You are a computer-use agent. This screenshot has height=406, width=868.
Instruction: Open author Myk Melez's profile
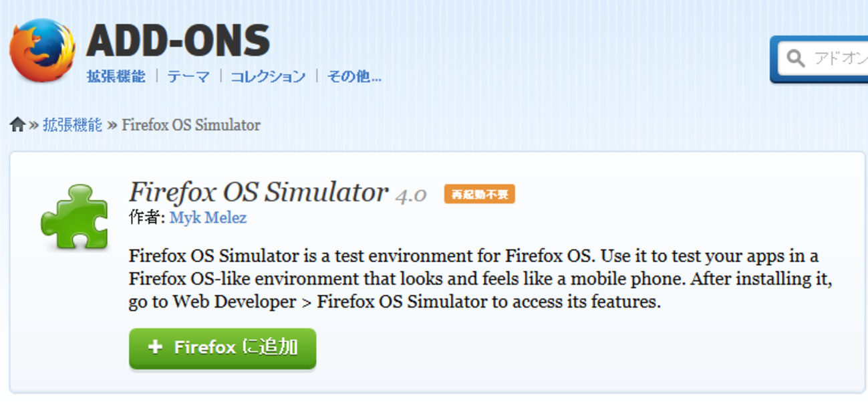pyautogui.click(x=208, y=217)
